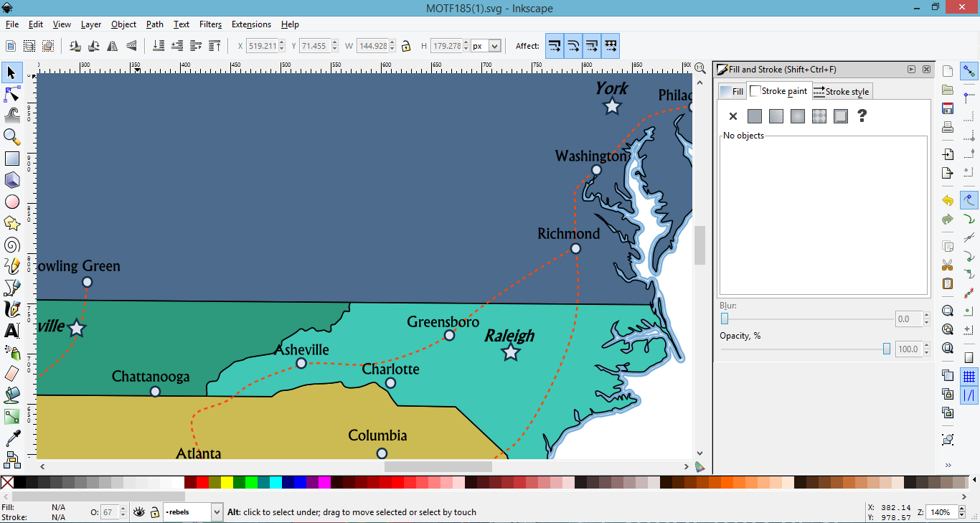Screen dimensions: 980x523
Task: Click the Save document floppy icon
Action: point(948,108)
